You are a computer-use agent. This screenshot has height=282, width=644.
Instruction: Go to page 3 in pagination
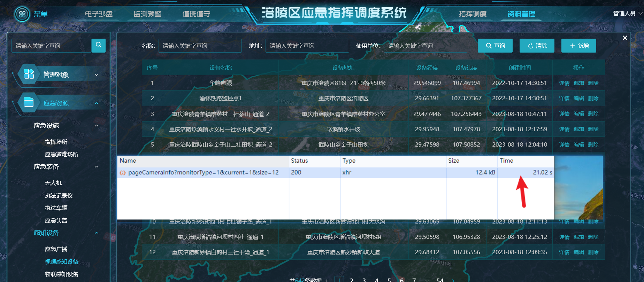[x=364, y=280]
